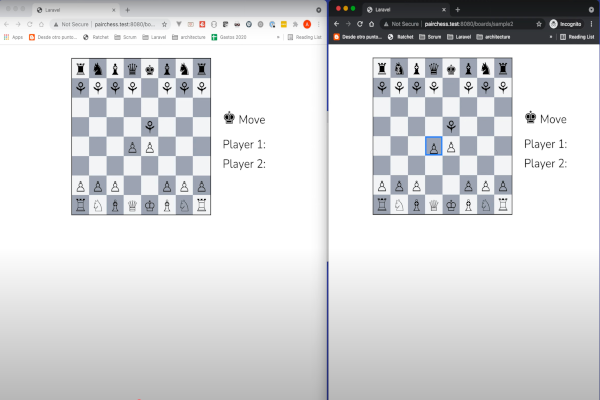Open the Desde otro punto bookmark in left window
This screenshot has height=400, width=600.
(x=53, y=37)
